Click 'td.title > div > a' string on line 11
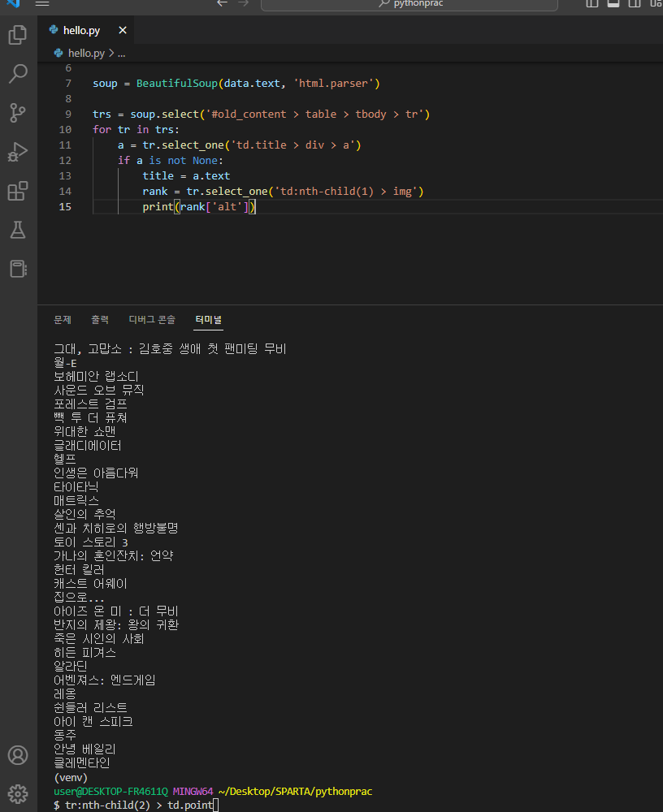This screenshot has height=812, width=663. (292, 145)
